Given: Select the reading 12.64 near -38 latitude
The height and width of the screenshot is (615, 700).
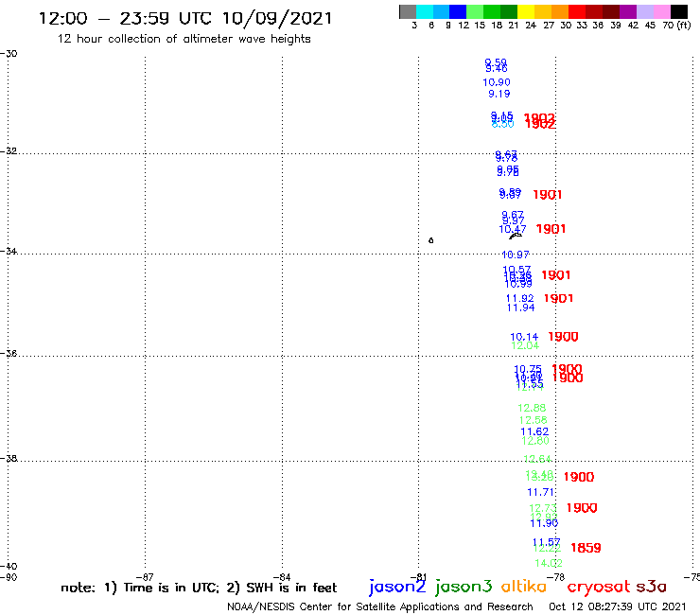Looking at the screenshot, I should pos(537,459).
